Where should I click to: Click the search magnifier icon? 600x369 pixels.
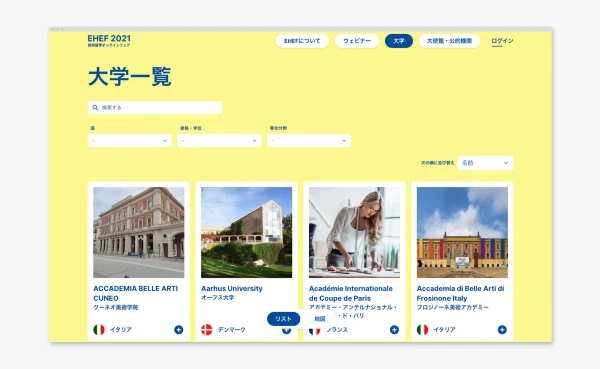click(x=95, y=108)
